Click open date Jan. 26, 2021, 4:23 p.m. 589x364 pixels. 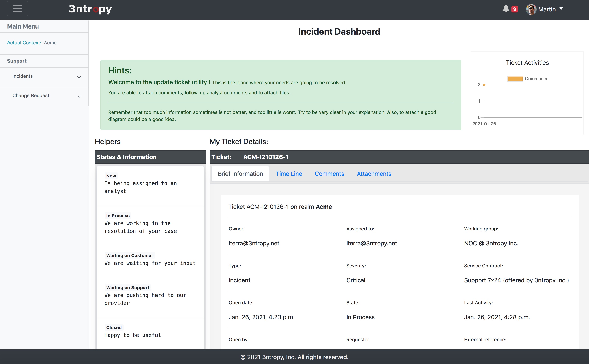[x=261, y=317]
